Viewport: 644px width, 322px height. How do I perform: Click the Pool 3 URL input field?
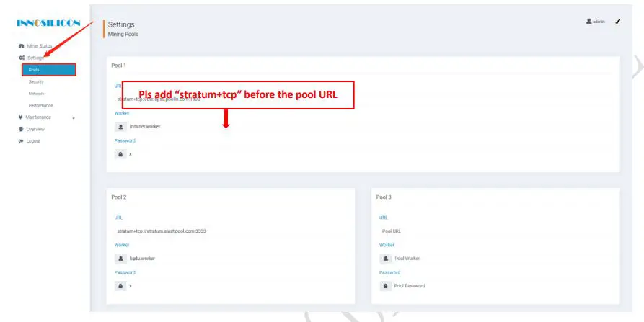pos(495,231)
